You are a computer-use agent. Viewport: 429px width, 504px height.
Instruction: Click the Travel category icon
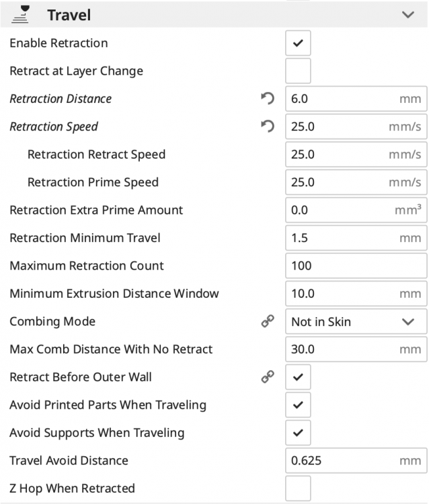coord(20,15)
